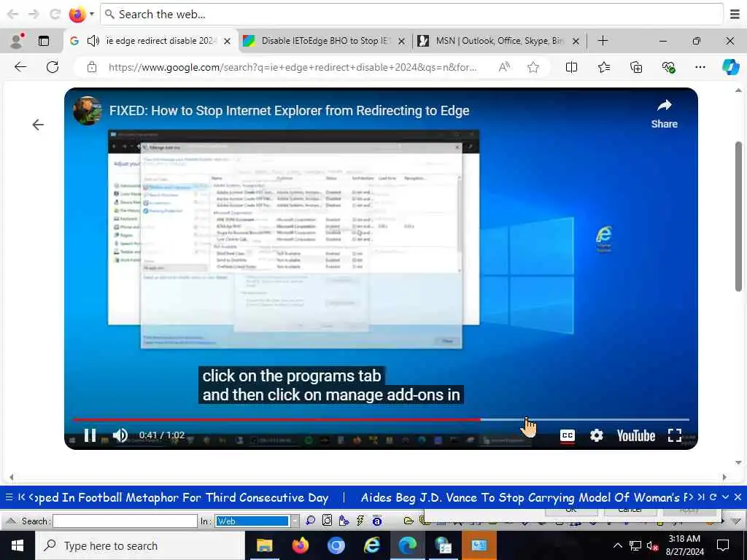Open the hamburger menu at top right
Image resolution: width=747 pixels, height=560 pixels.
pos(735,15)
